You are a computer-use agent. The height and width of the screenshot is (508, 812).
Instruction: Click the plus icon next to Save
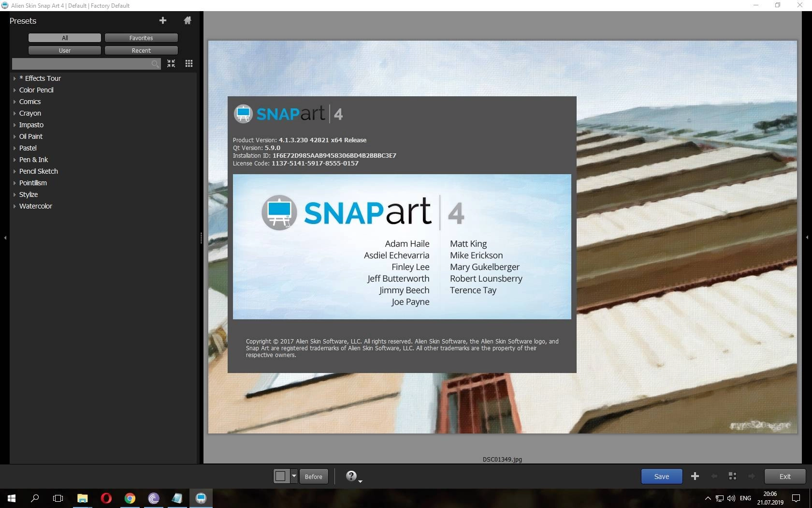coord(695,476)
